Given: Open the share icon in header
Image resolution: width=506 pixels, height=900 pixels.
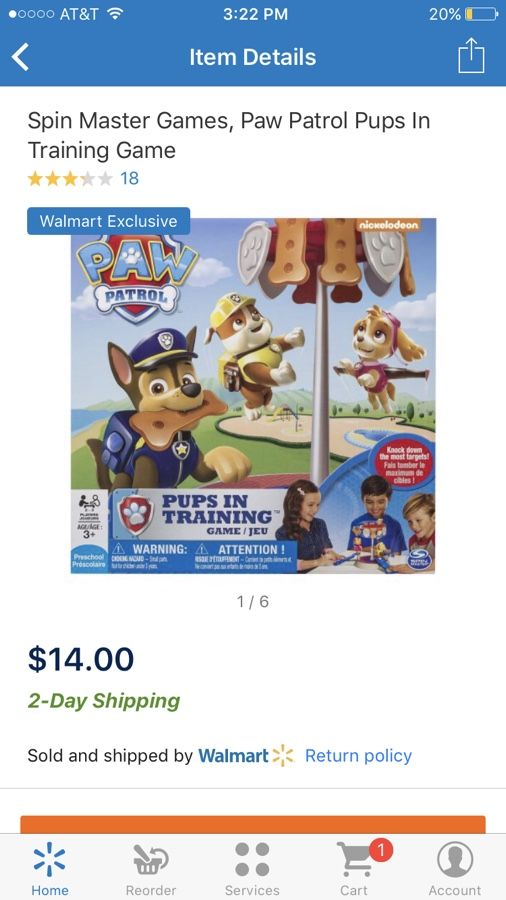Looking at the screenshot, I should click(471, 56).
